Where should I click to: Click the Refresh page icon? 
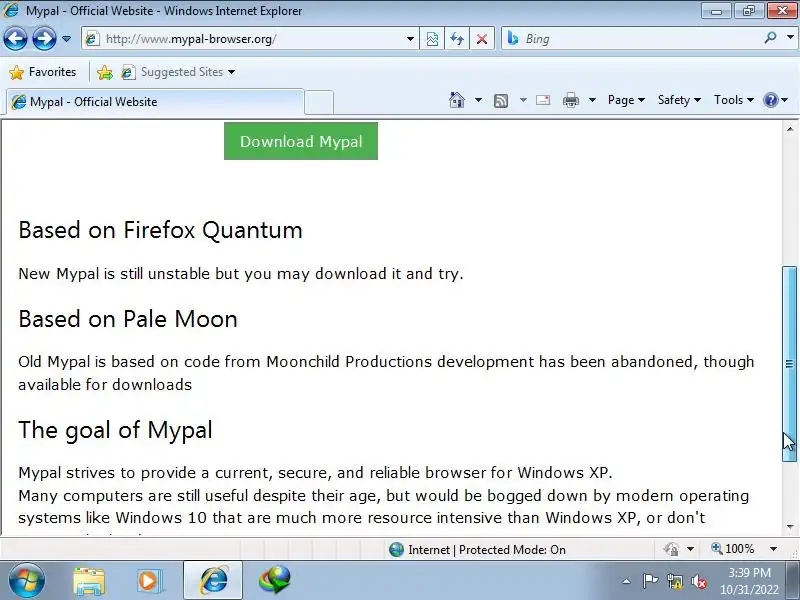click(457, 39)
